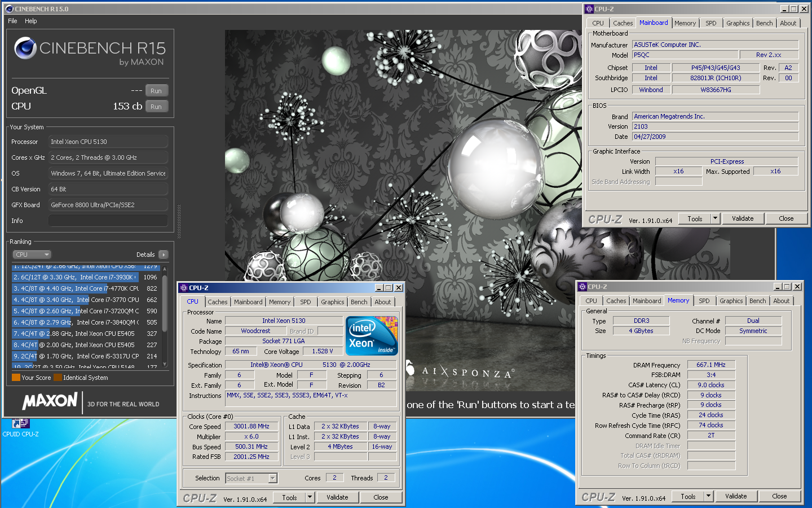Switch to Bench tab in CPU window
812x508 pixels.
click(359, 302)
